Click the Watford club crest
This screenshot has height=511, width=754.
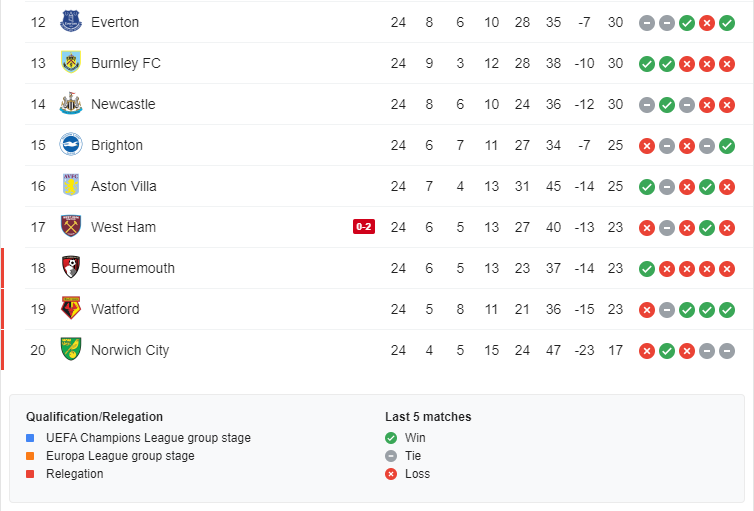[70, 309]
